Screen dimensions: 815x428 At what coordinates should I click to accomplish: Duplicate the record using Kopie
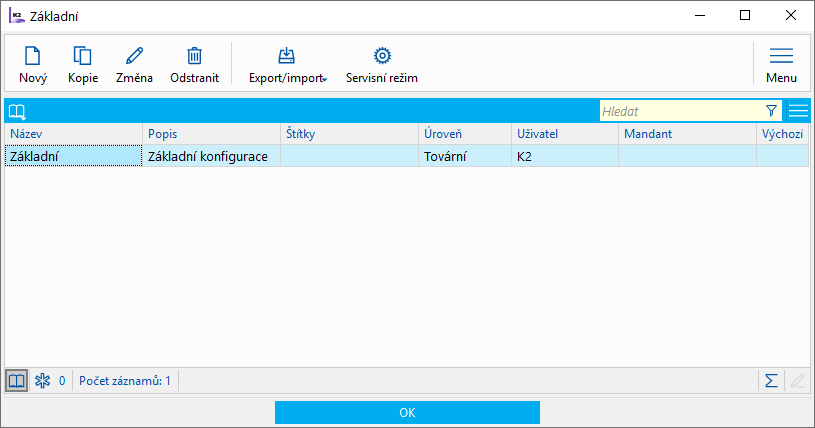coord(83,65)
